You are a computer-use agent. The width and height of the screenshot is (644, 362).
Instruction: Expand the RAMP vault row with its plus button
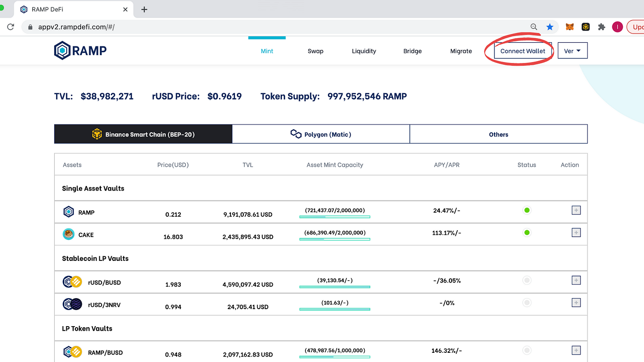click(x=576, y=210)
